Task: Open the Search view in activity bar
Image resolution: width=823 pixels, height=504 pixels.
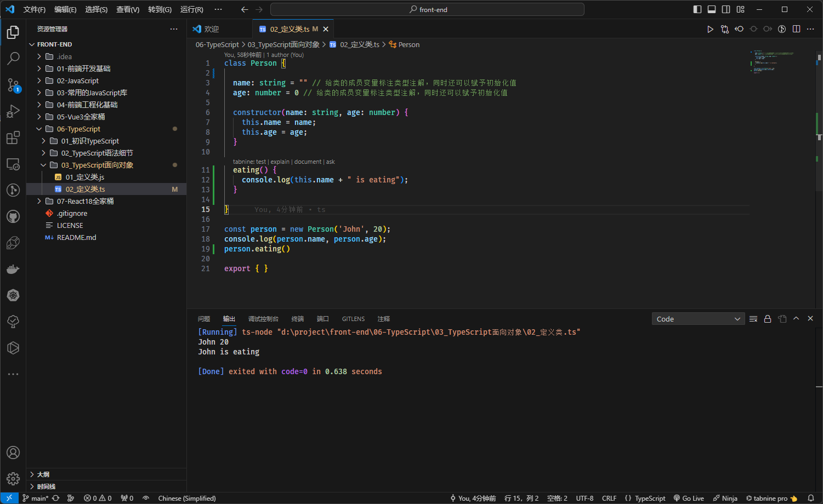Action: (13, 58)
